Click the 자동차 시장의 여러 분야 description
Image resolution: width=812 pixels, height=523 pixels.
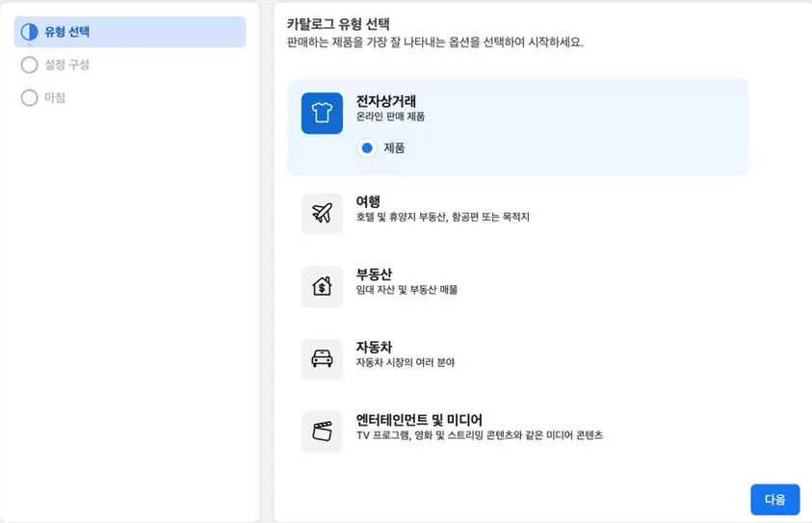tap(406, 362)
